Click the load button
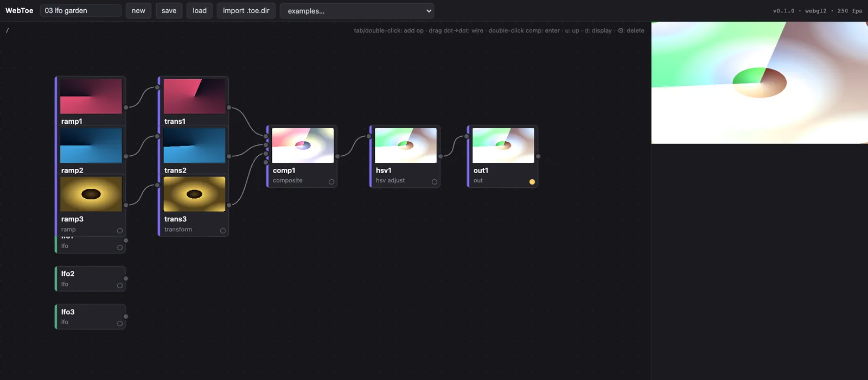 coord(200,10)
